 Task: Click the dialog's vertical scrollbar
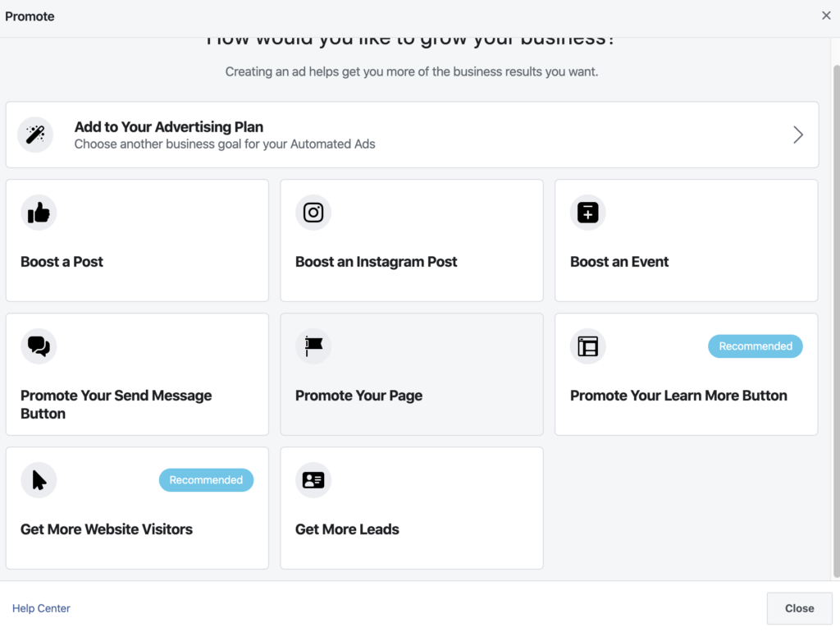(x=836, y=322)
